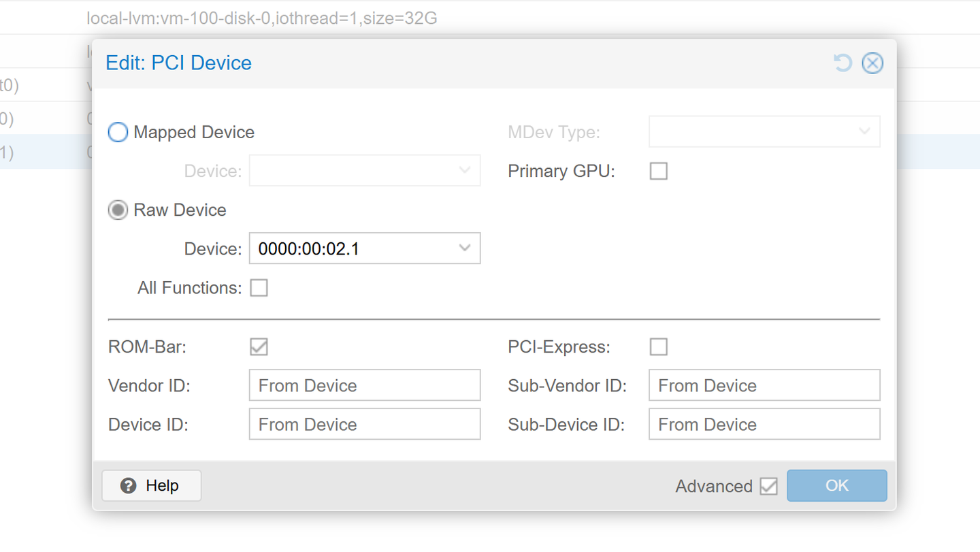The width and height of the screenshot is (980, 552).
Task: Click into the Device ID field
Action: pos(365,424)
